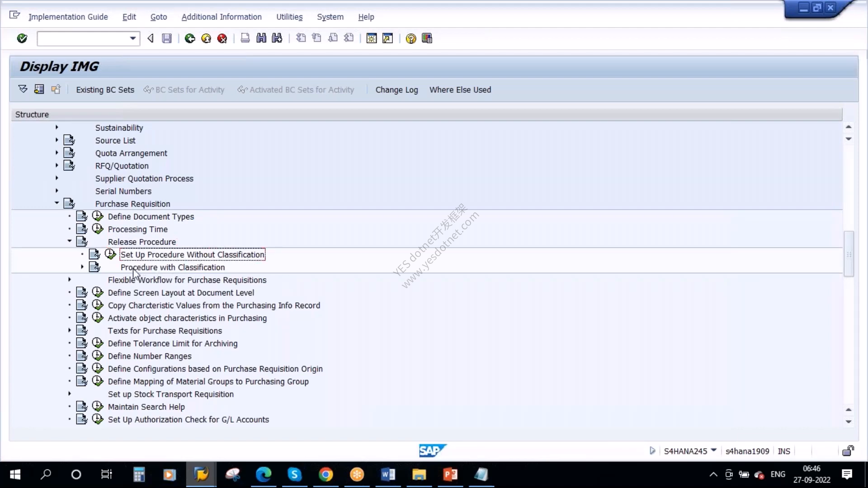Click the First Page icon
The height and width of the screenshot is (488, 868).
click(x=301, y=38)
